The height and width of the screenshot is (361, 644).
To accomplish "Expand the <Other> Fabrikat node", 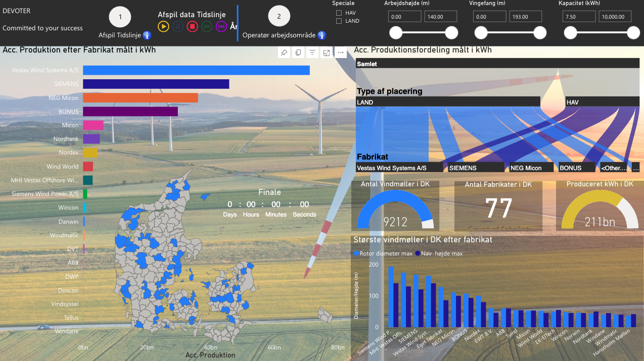I will click(614, 168).
